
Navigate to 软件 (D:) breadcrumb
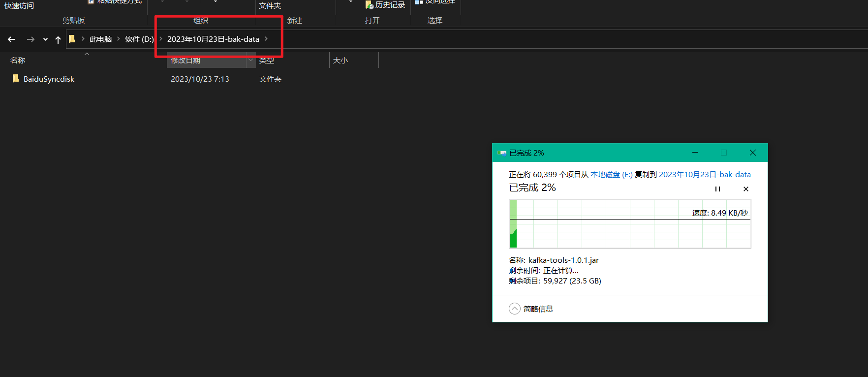click(x=139, y=39)
